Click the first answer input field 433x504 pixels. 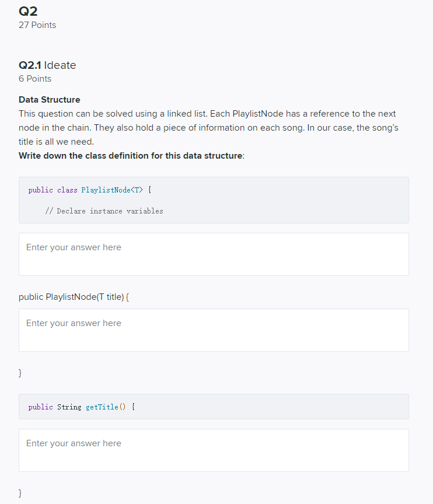coord(214,254)
